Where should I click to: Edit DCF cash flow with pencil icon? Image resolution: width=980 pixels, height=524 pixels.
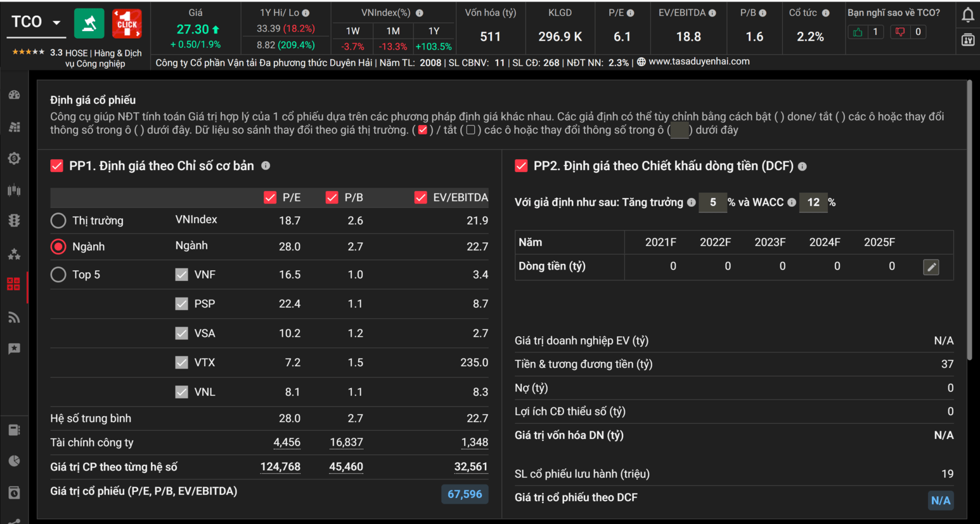tap(931, 267)
